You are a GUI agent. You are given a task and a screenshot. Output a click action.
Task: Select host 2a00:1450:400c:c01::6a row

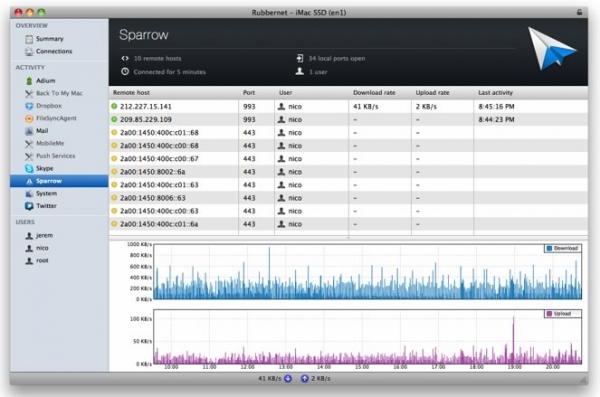[x=348, y=224]
